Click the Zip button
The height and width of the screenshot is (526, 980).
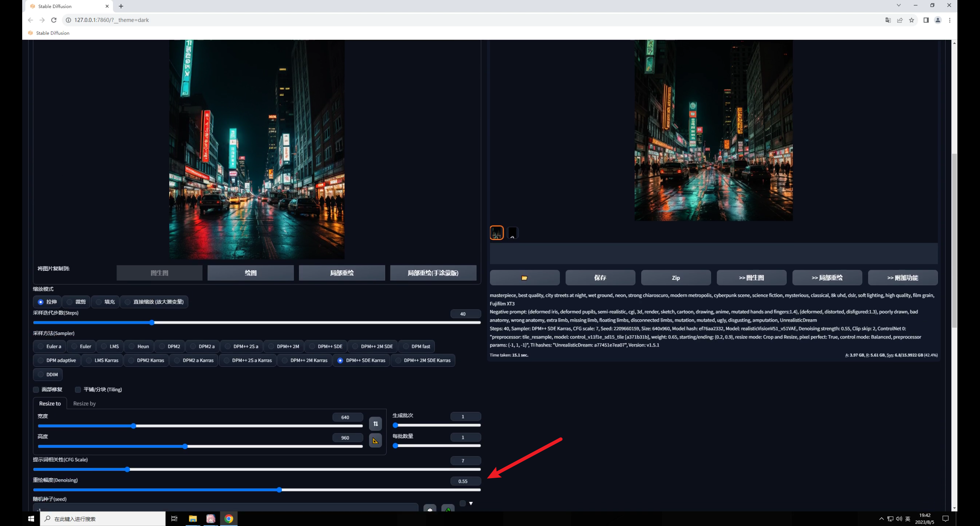[676, 278]
